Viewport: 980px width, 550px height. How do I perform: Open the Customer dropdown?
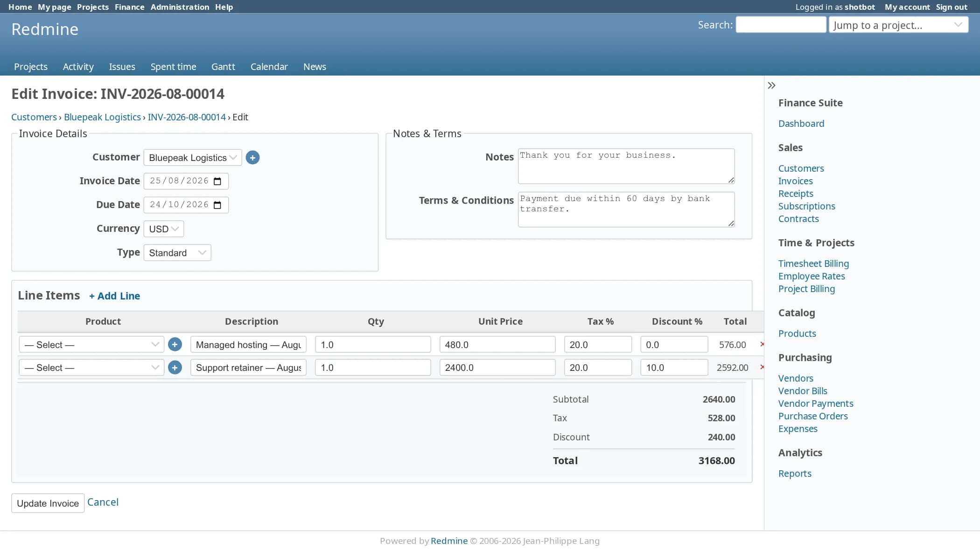tap(193, 158)
